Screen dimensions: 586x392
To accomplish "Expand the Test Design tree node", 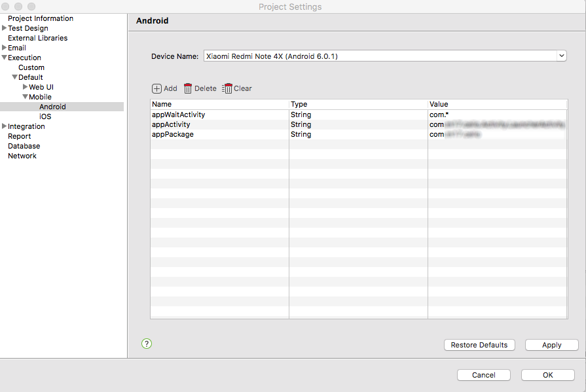I will click(x=4, y=28).
